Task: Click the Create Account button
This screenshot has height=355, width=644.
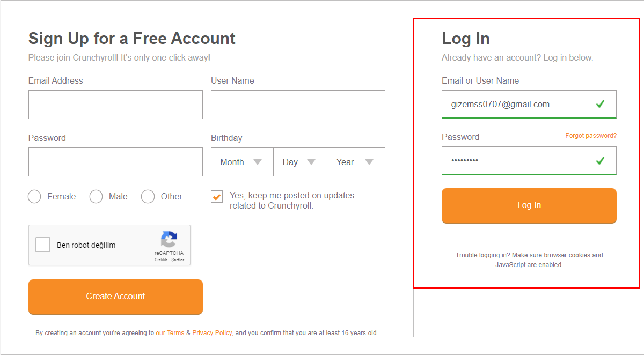Action: [115, 297]
